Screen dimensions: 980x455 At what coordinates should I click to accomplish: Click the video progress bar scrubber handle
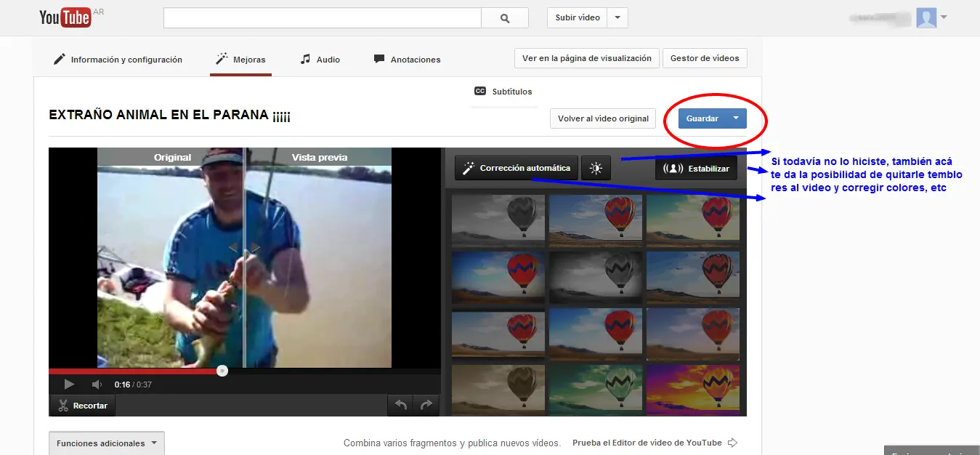pyautogui.click(x=222, y=371)
